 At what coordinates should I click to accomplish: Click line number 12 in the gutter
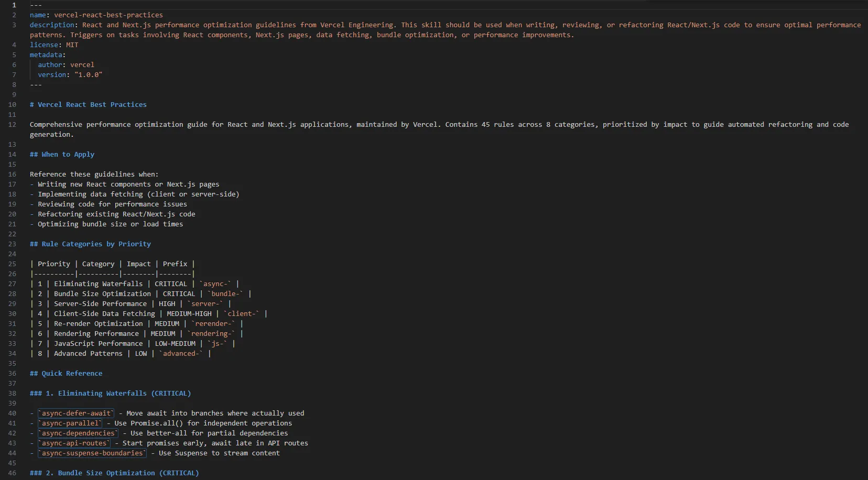[12, 125]
